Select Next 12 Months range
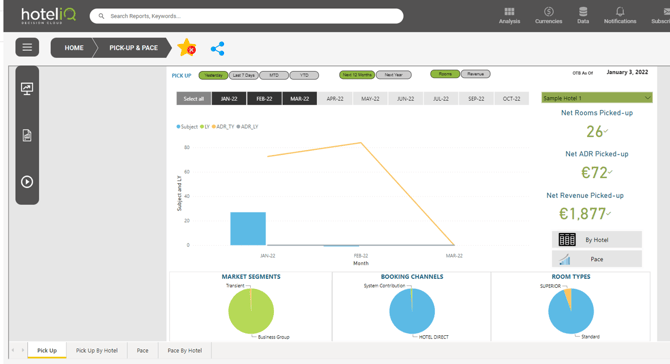Image resolution: width=670 pixels, height=364 pixels. coord(357,75)
